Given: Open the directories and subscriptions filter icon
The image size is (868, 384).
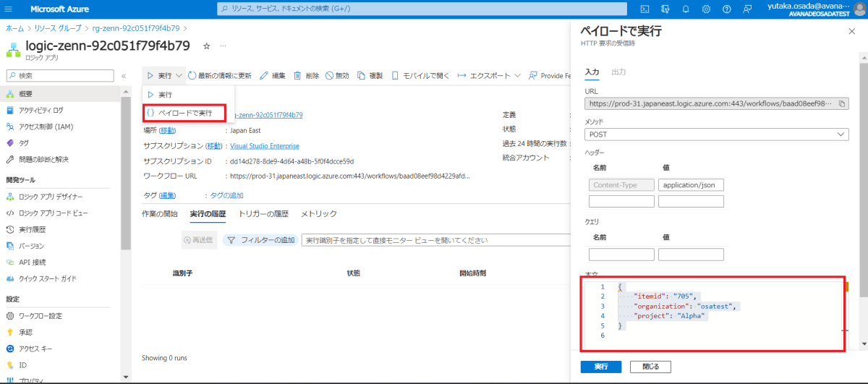Looking at the screenshot, I should (665, 9).
